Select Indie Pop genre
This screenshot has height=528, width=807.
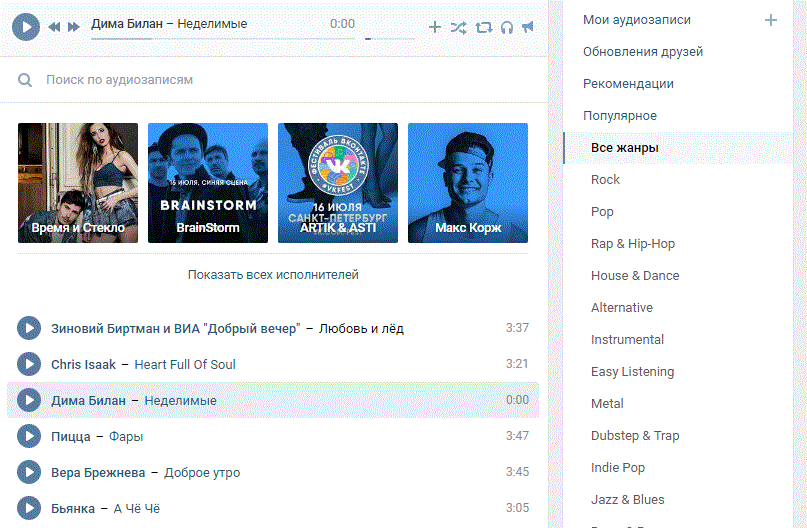tap(618, 467)
